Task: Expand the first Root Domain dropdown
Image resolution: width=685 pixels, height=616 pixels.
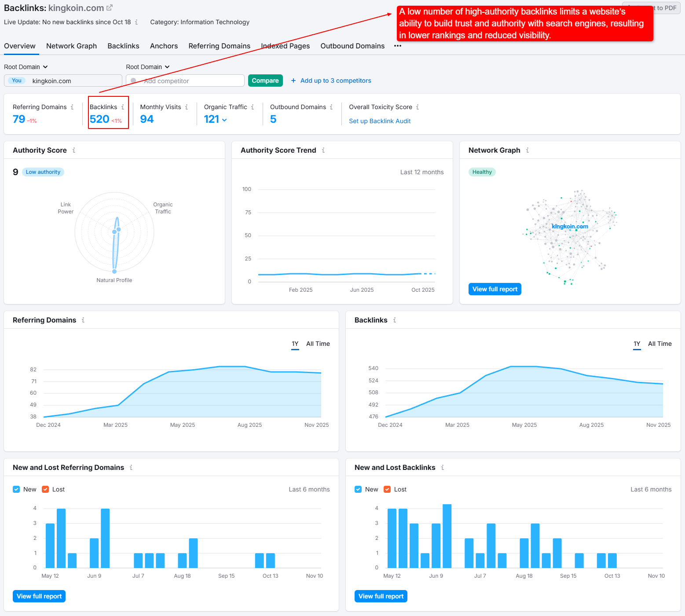Action: 26,67
